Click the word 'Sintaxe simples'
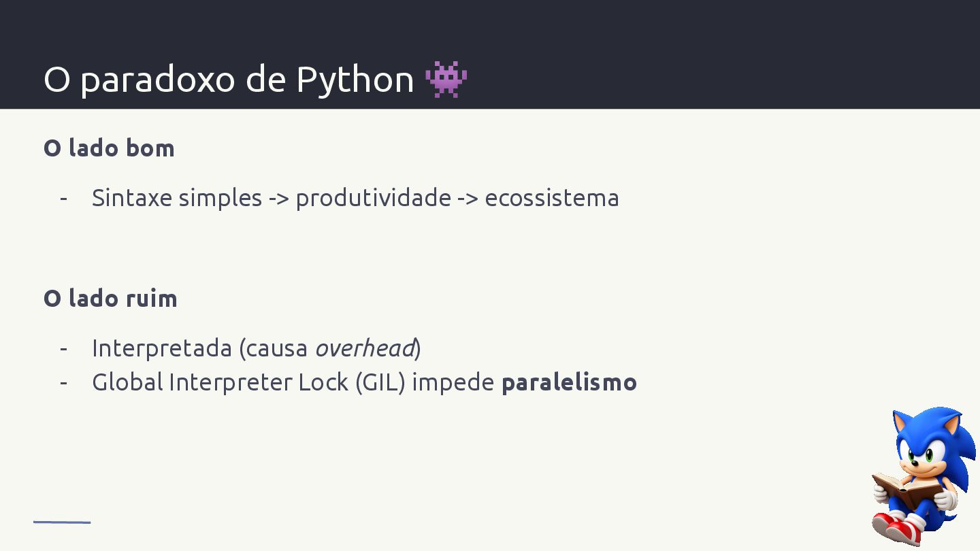 177,198
